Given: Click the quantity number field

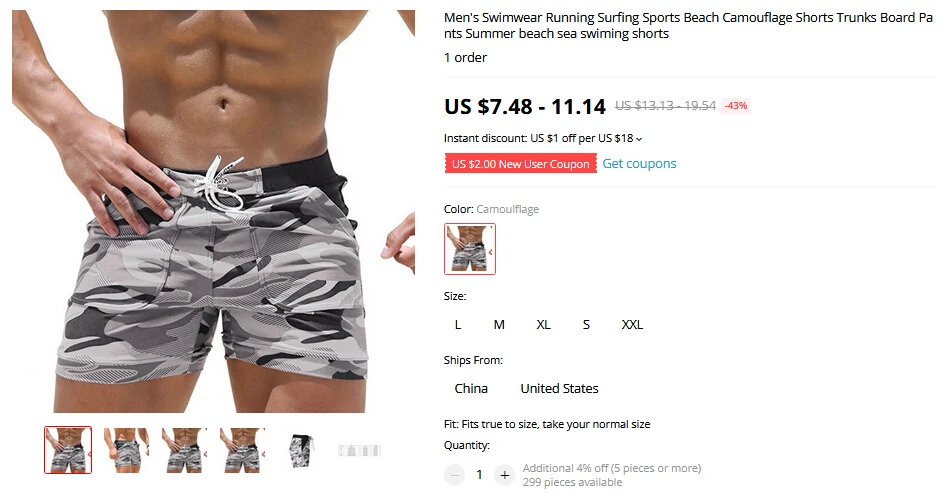Looking at the screenshot, I should click(479, 475).
